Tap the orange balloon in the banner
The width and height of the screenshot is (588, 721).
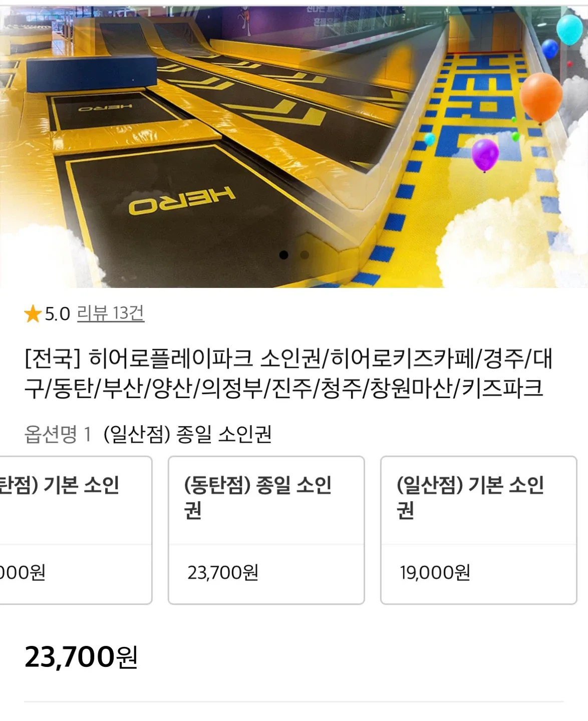coord(541,98)
